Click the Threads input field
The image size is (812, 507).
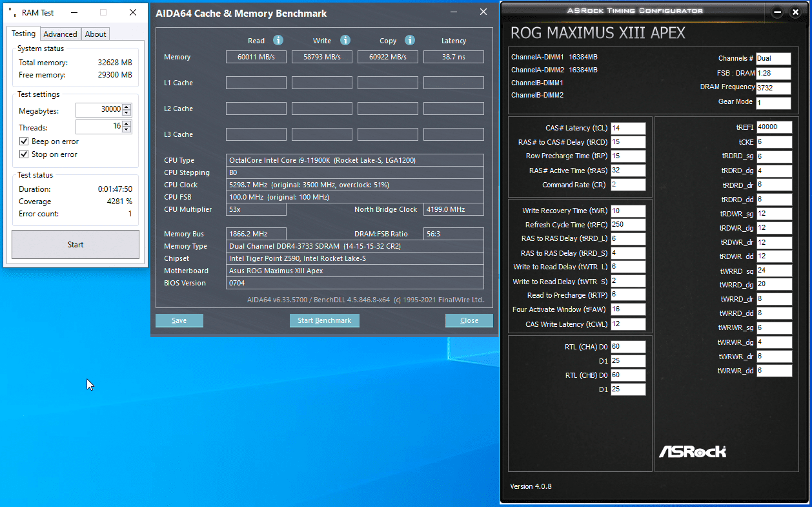(99, 127)
